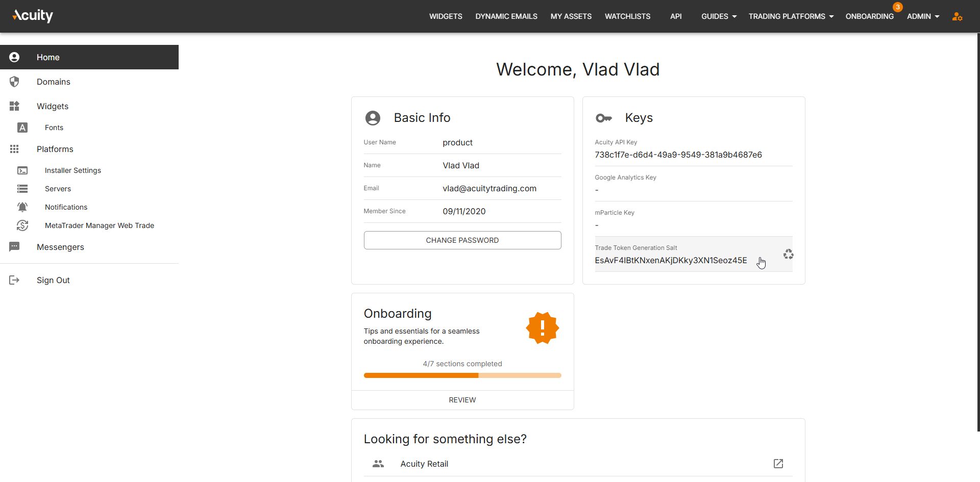This screenshot has height=482, width=980.
Task: Click the user name value product
Action: (x=457, y=142)
